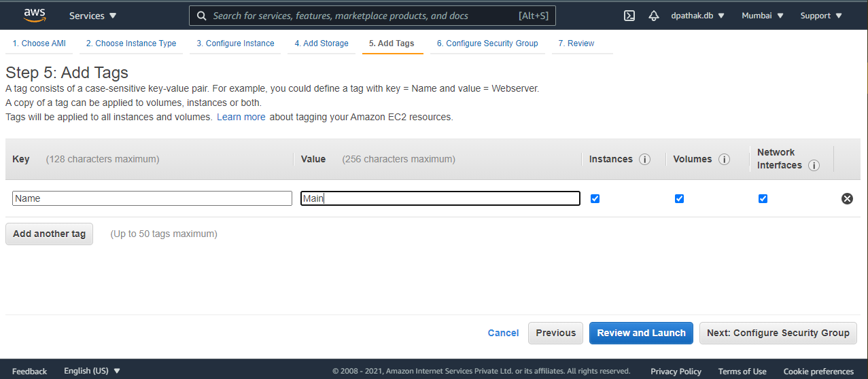
Task: Click the tag Value input field
Action: tap(440, 198)
